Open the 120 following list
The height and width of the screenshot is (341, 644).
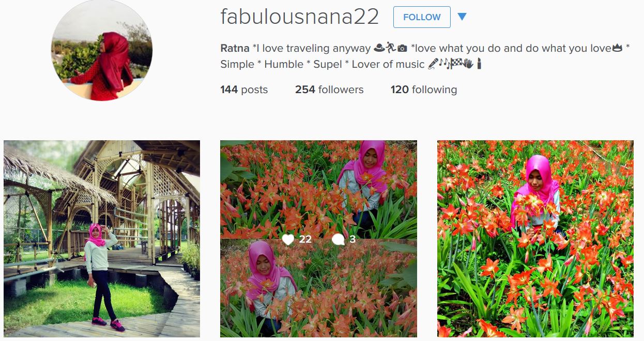[x=424, y=90]
